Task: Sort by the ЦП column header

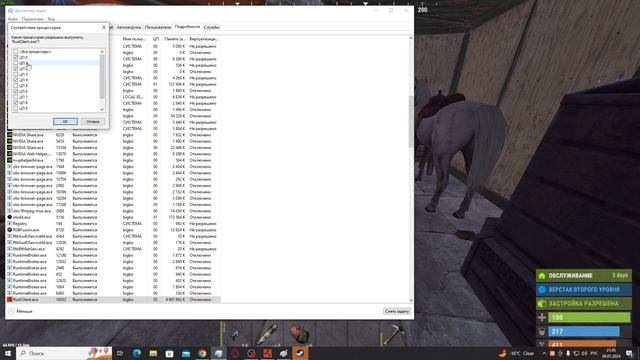Action: 156,39
